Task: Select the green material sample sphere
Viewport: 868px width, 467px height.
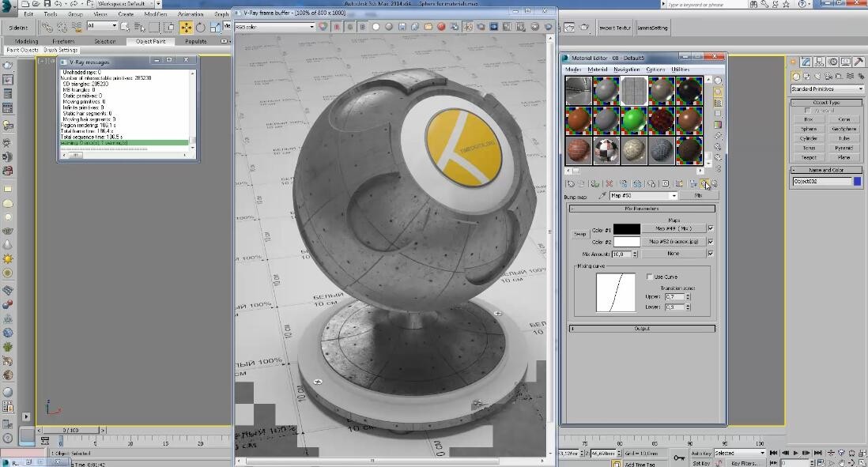Action: pos(634,121)
